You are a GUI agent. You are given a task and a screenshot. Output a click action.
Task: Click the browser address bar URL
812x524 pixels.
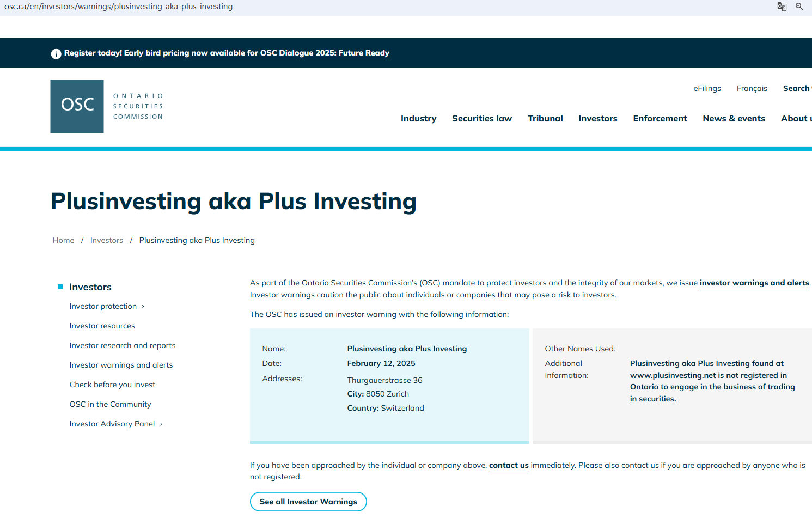[118, 7]
